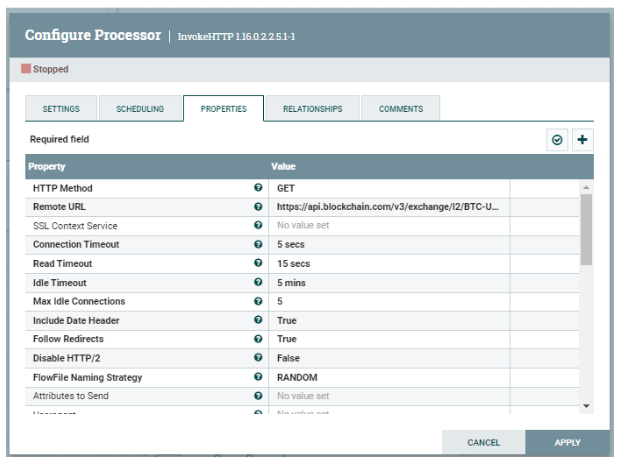Show help for Connection Timeout
Viewport: 620px width, 466px height.
click(258, 244)
